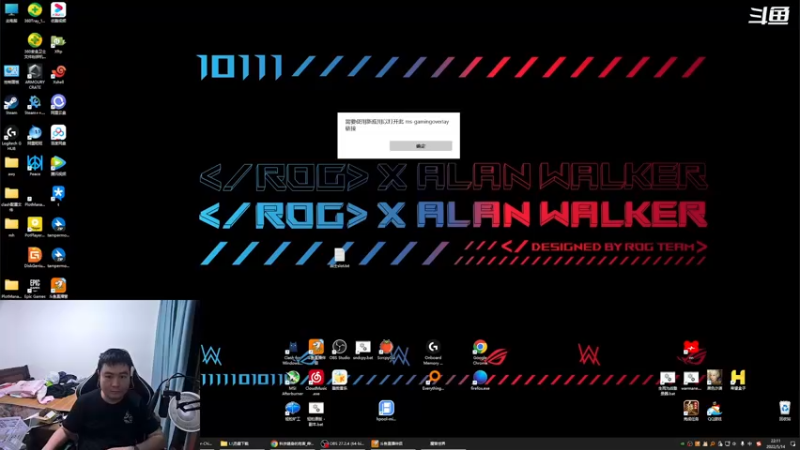The image size is (800, 450).
Task: Launch the QQ Games shortcut
Action: [714, 411]
